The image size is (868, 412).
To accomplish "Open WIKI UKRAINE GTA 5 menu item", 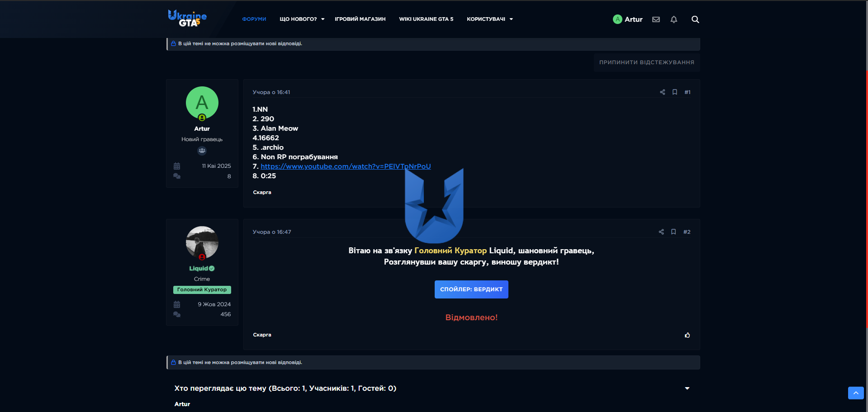I will point(426,19).
